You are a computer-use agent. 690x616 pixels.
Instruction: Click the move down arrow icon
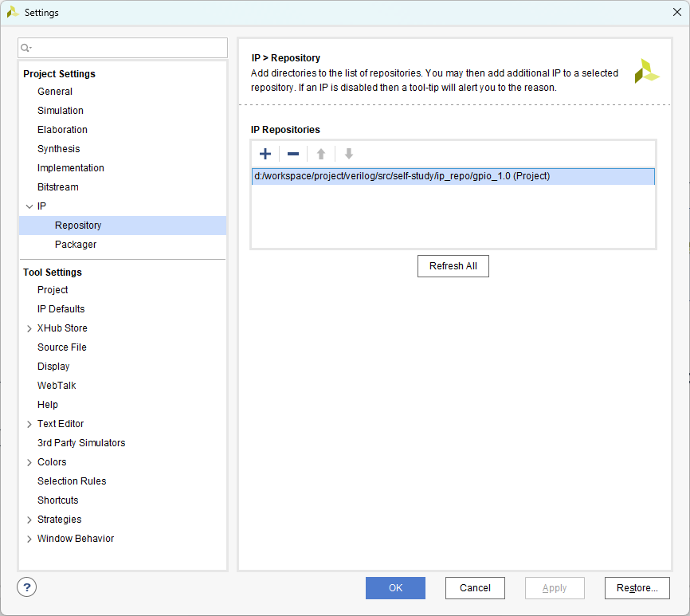(x=349, y=154)
